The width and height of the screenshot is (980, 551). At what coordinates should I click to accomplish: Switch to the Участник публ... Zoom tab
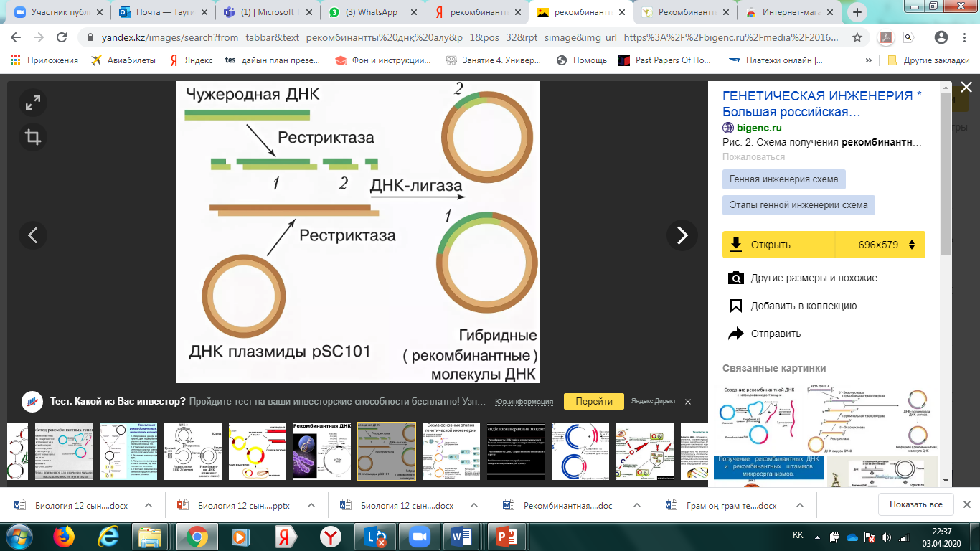click(59, 12)
